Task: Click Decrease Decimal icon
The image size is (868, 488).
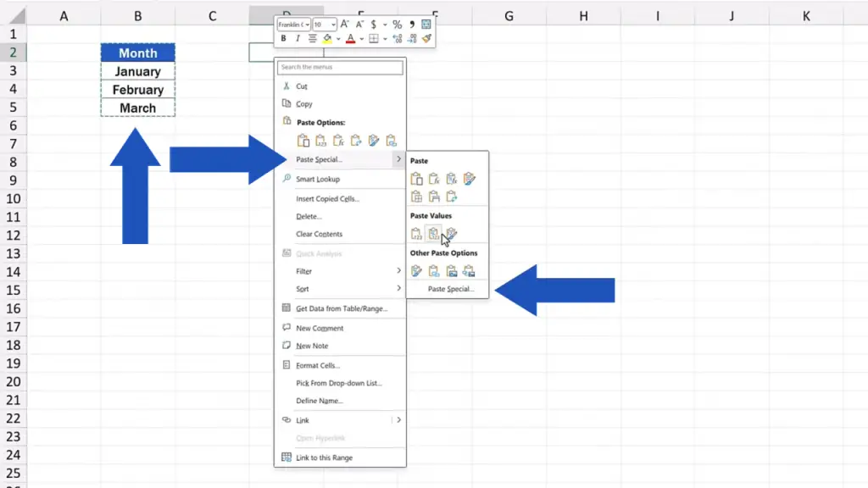Action: click(x=412, y=39)
